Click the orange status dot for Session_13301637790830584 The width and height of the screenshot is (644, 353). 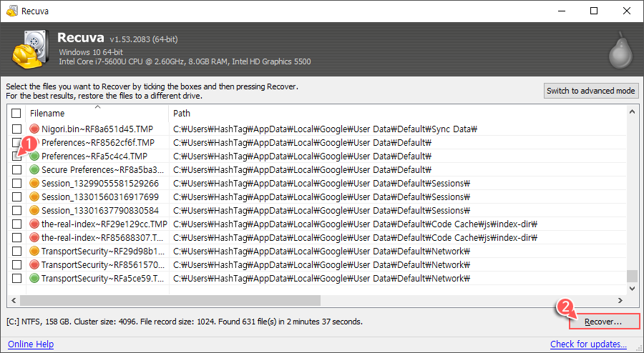click(x=34, y=210)
